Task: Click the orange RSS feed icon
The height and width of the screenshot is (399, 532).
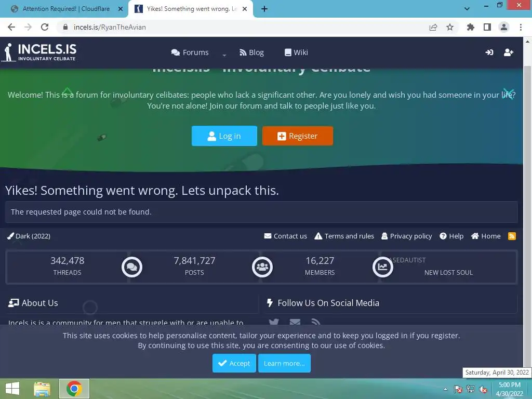Action: point(512,236)
